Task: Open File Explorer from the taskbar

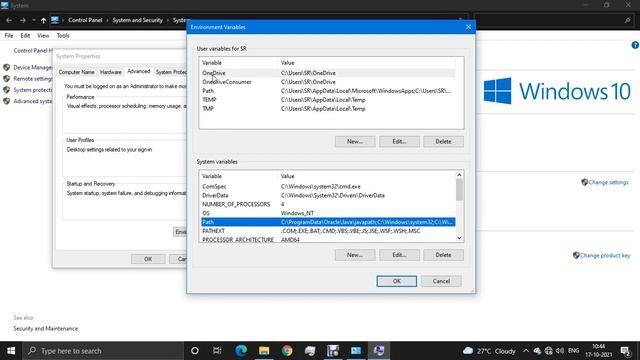Action: point(264,351)
